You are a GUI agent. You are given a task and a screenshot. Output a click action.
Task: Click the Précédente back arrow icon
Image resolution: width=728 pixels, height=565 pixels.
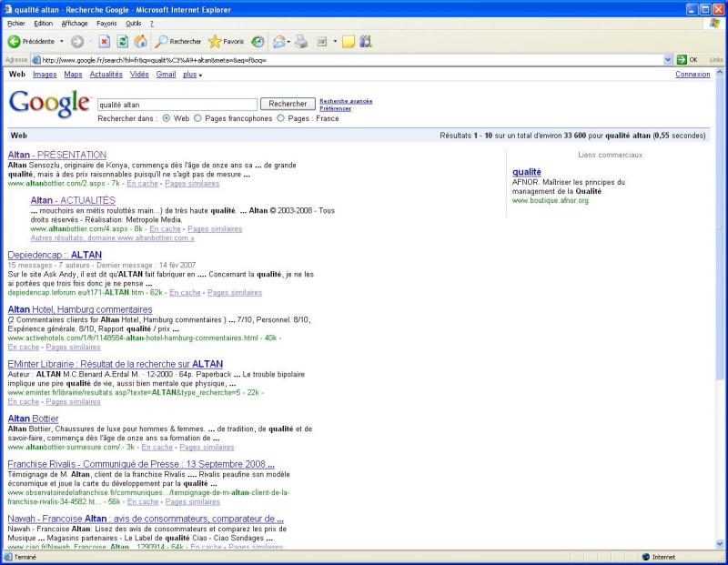coord(14,41)
